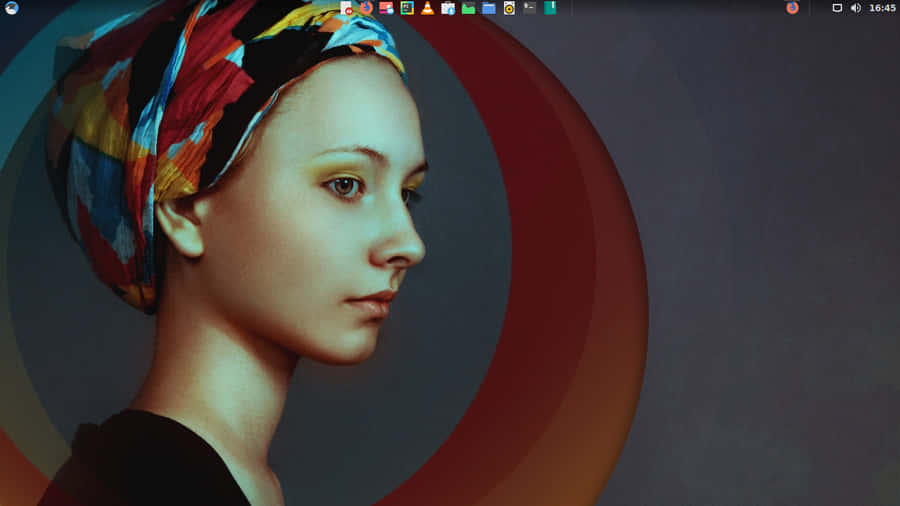Screen dimensions: 900x506
Task: Open the Terminal launcher
Action: pyautogui.click(x=529, y=8)
